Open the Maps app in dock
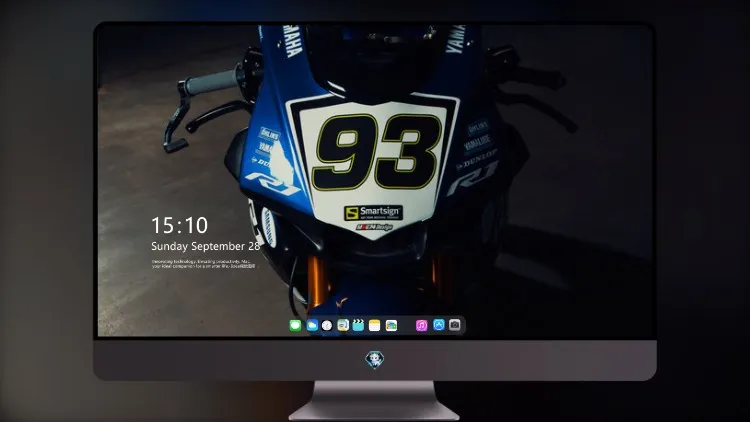The height and width of the screenshot is (422, 750). (x=343, y=325)
